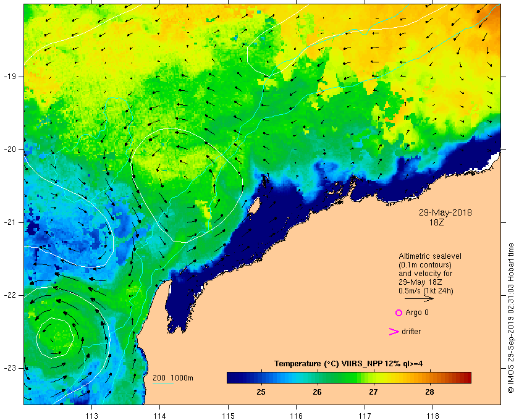Screen dimensions: 519x420
Task: Click the latitude axis label -20
Action: point(9,149)
